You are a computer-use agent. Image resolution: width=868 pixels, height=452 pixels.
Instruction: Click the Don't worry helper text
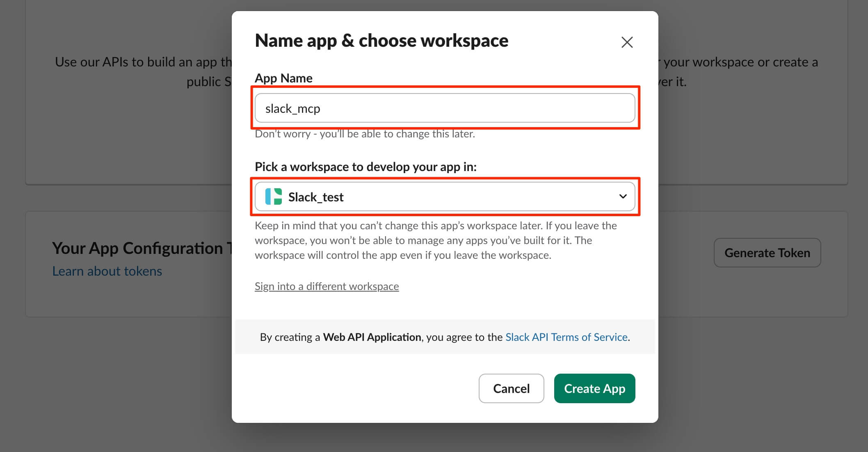click(x=365, y=134)
